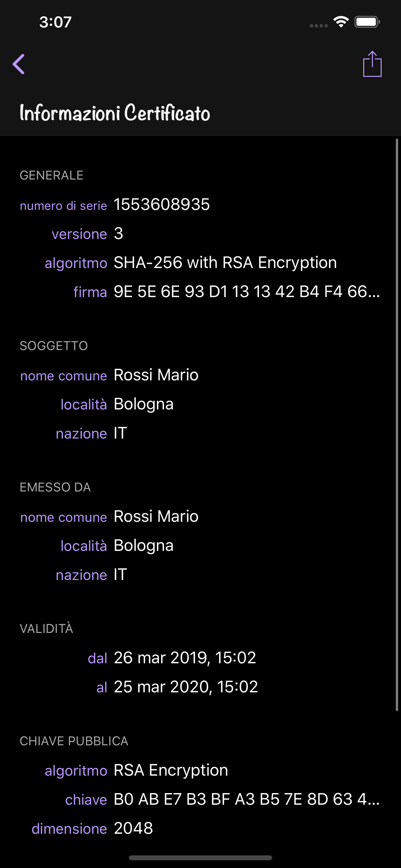Open the share sheet icon

click(373, 64)
